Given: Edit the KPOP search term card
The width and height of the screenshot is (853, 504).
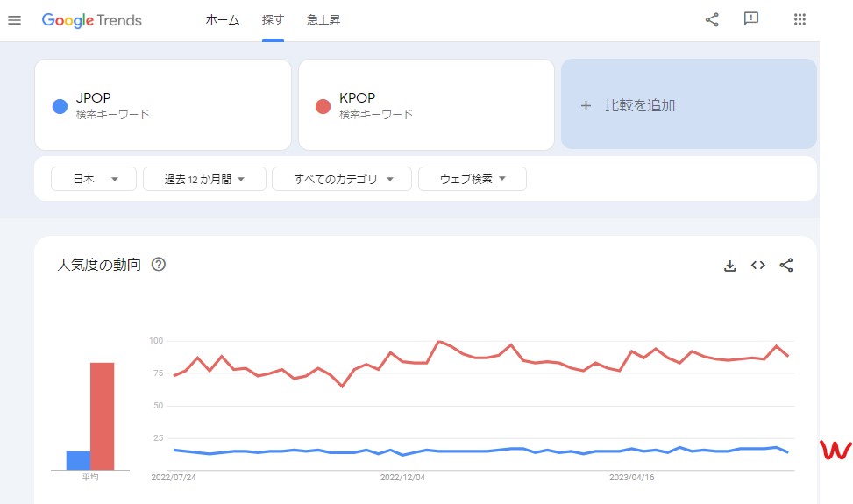Looking at the screenshot, I should 426,105.
